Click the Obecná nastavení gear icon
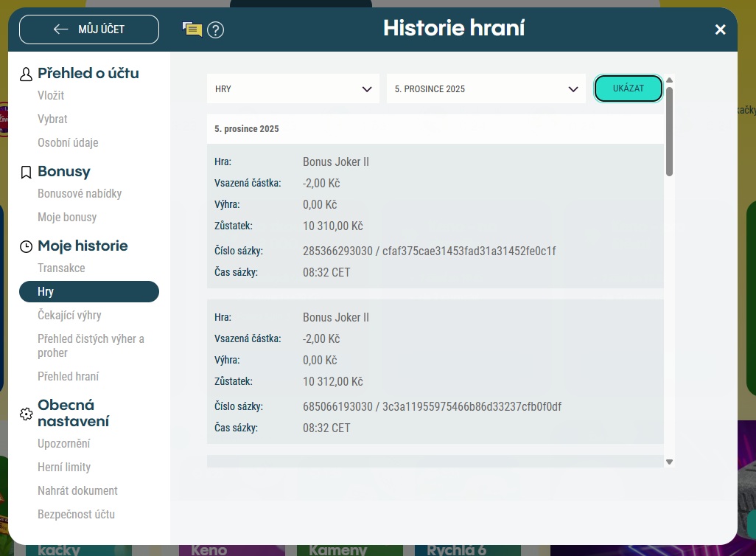 pyautogui.click(x=27, y=414)
